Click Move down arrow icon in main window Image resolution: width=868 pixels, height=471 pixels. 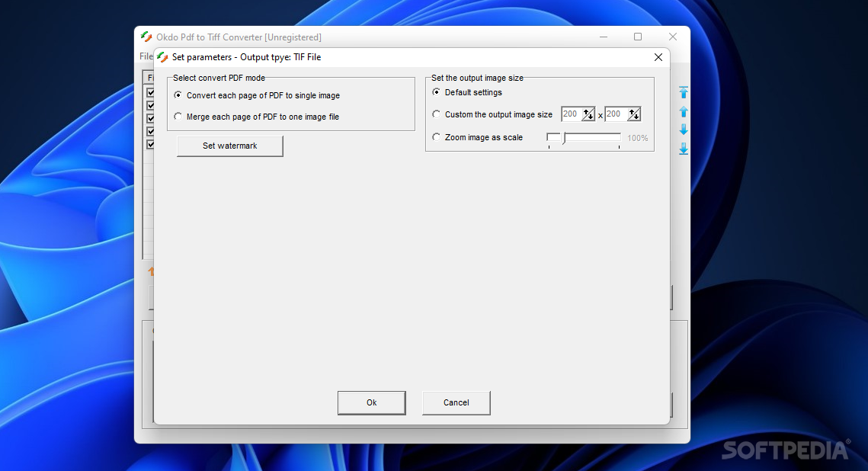click(684, 130)
